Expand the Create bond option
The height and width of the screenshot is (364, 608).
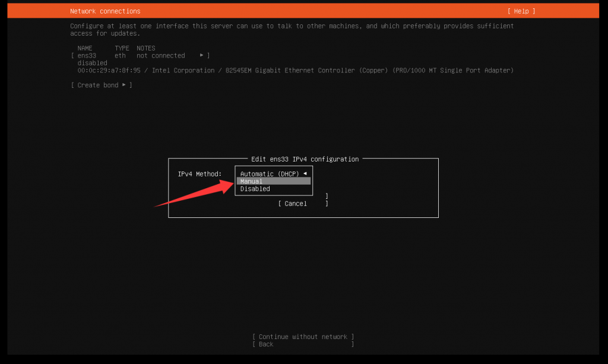[x=99, y=85]
